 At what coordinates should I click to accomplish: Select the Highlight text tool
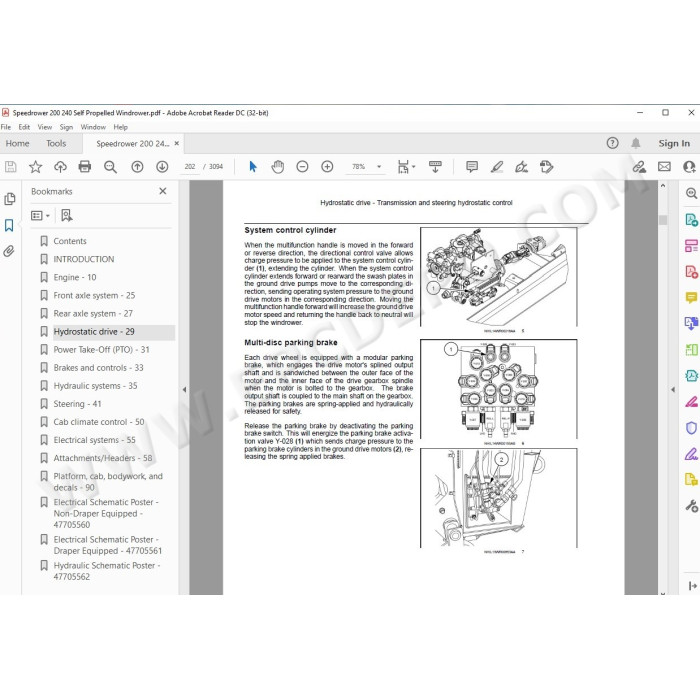click(x=496, y=167)
